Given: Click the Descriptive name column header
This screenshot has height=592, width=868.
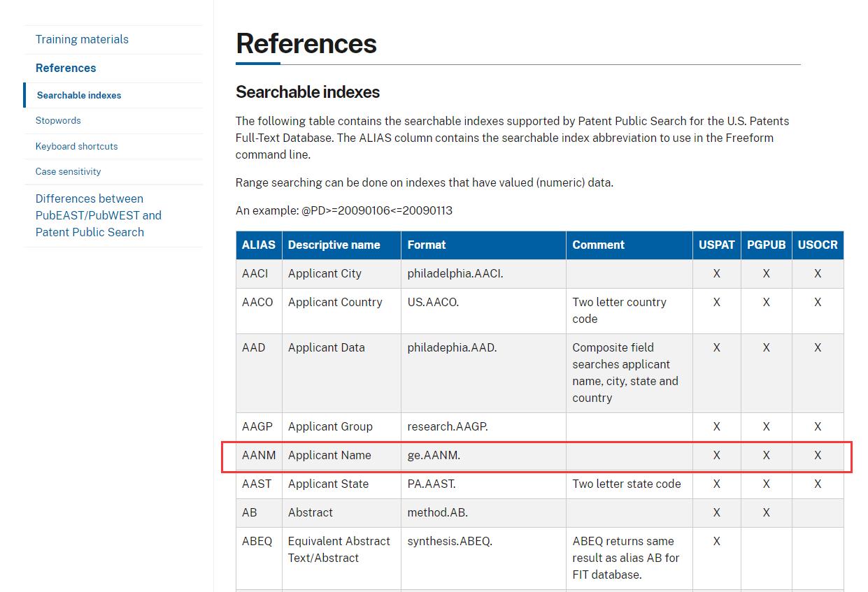Looking at the screenshot, I should [x=334, y=245].
